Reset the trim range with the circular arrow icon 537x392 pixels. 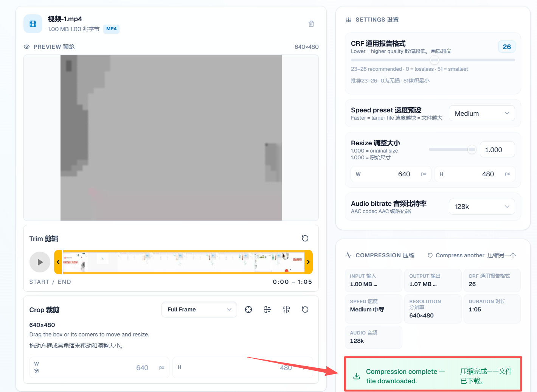(x=305, y=238)
